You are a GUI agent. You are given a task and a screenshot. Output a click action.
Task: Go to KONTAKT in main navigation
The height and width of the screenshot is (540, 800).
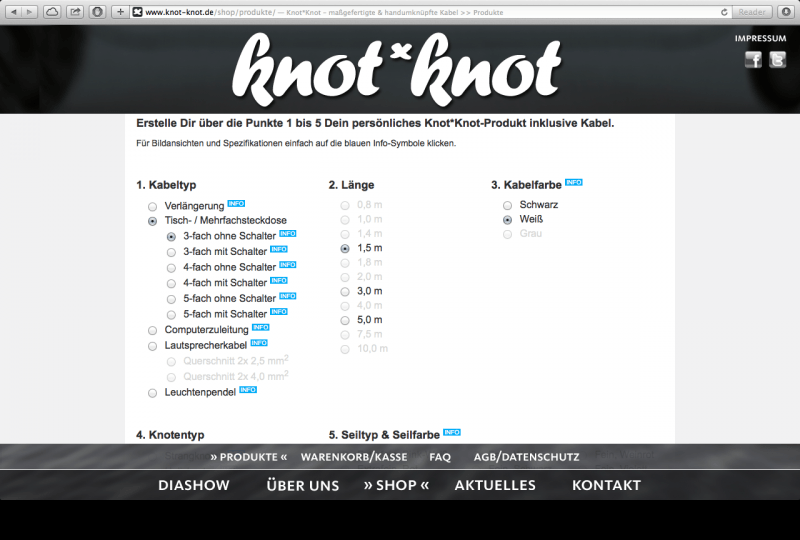[607, 485]
